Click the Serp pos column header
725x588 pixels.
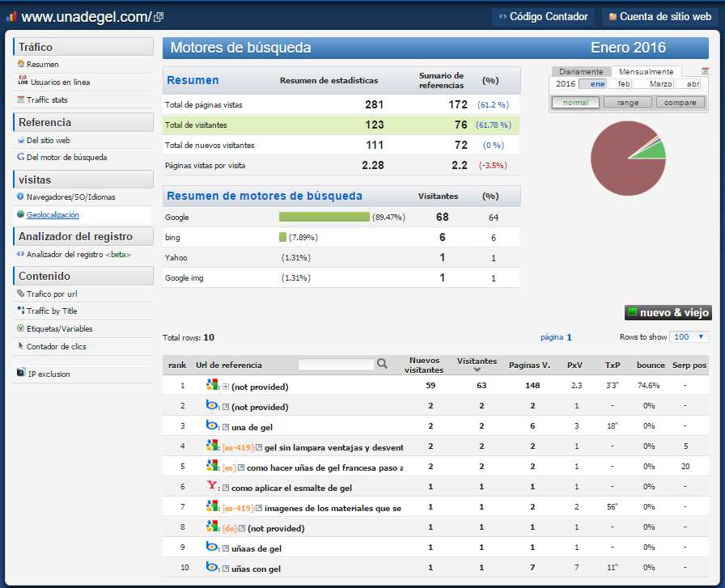coord(689,366)
